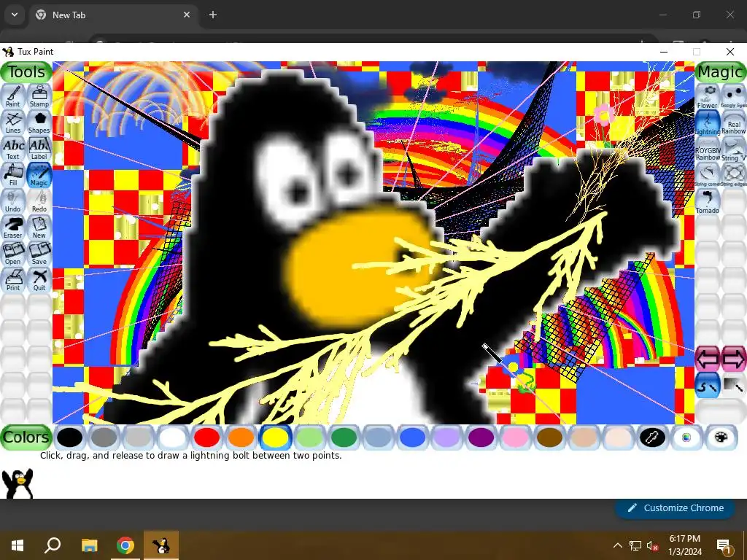Pick the white color swatch
This screenshot has height=560, width=747.
click(172, 437)
